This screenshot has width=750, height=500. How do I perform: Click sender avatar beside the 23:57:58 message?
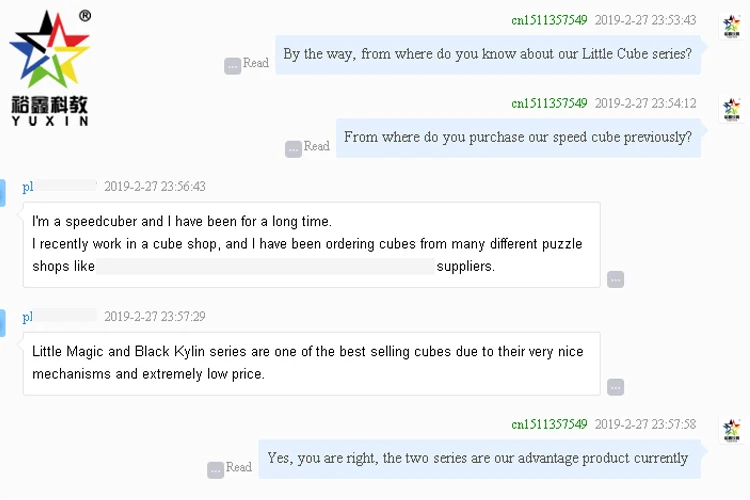click(x=731, y=430)
